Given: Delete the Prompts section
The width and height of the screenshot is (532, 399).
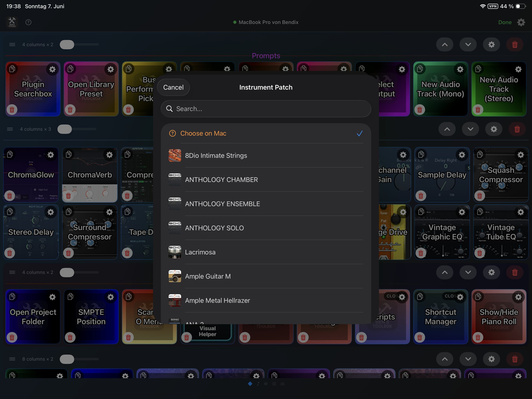Looking at the screenshot, I should point(515,45).
